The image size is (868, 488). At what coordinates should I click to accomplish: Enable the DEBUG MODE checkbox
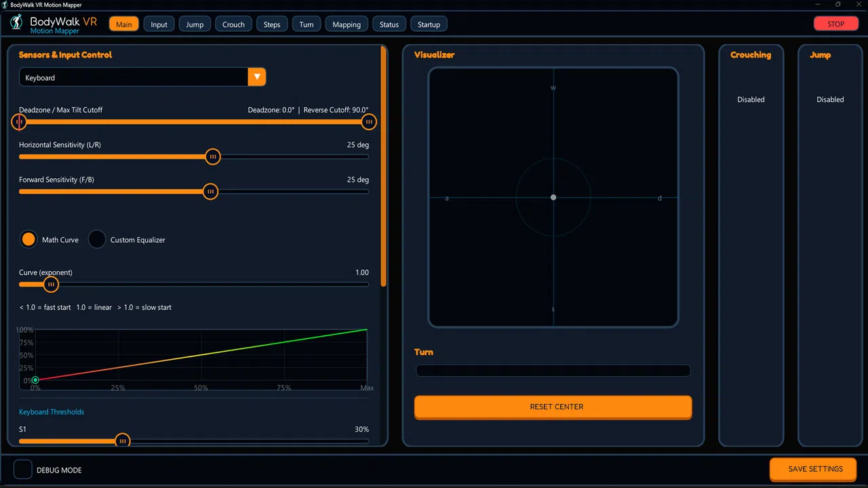(23, 470)
